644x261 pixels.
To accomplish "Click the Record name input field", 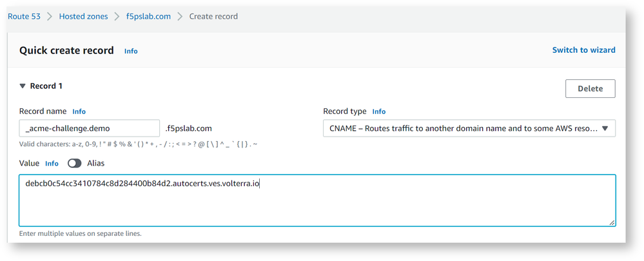I will (89, 128).
